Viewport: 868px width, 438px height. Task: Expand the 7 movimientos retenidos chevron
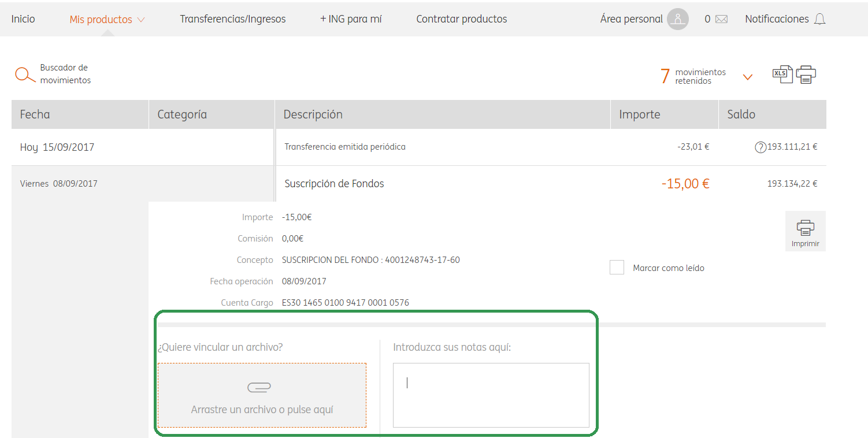[747, 77]
